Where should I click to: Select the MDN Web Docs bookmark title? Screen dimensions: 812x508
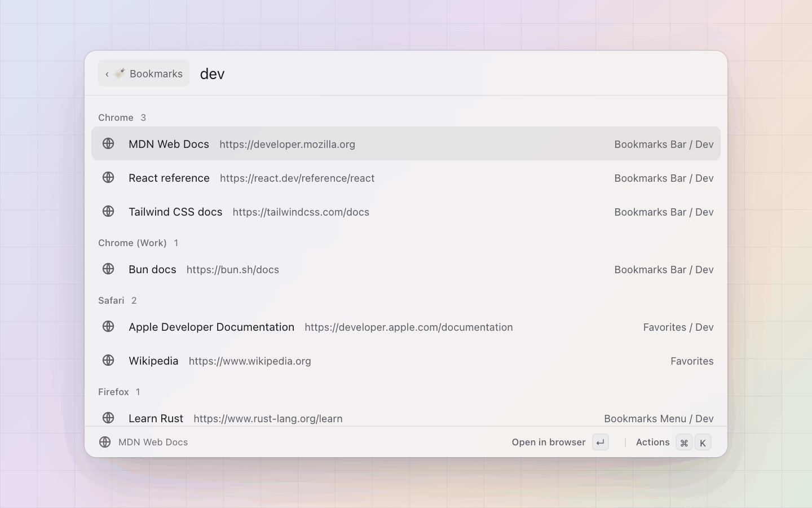tap(169, 144)
